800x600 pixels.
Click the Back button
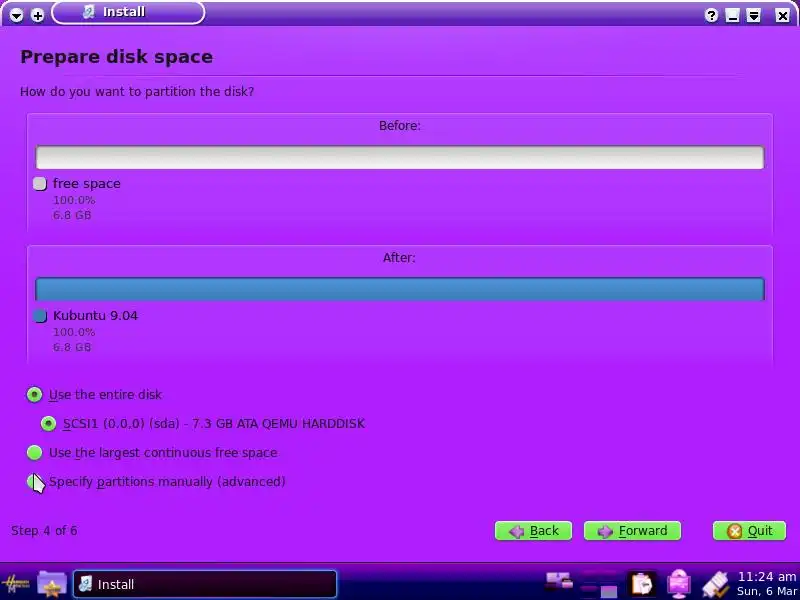(533, 531)
